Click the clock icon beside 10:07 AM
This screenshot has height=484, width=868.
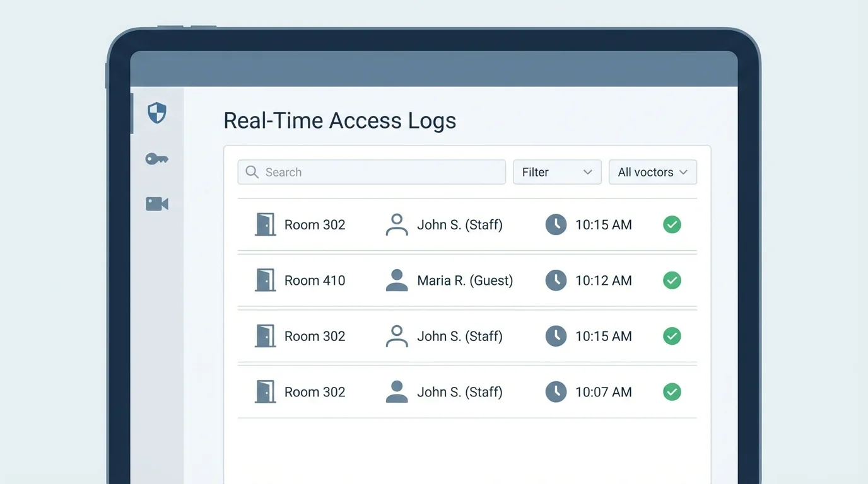[556, 391]
